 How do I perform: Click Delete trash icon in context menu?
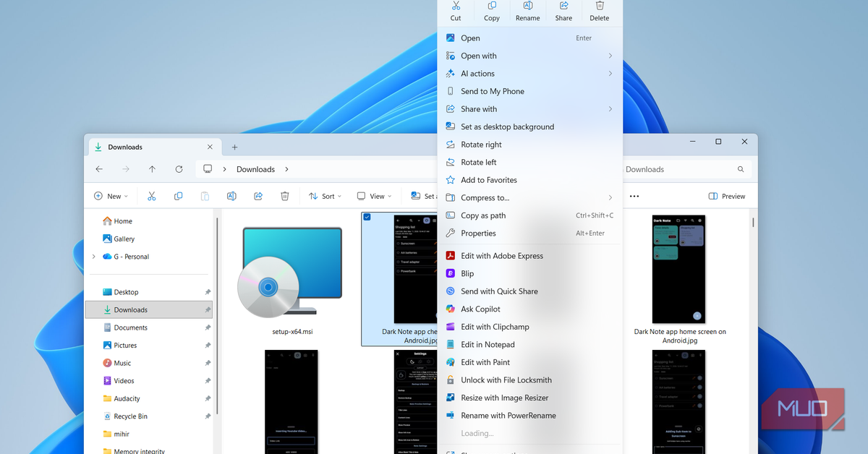600,6
